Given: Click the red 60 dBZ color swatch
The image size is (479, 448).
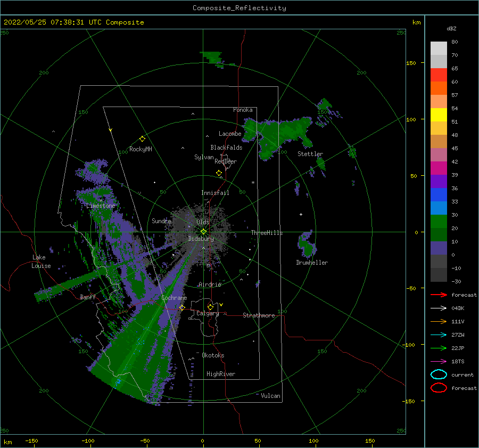Looking at the screenshot, I should pyautogui.click(x=439, y=75).
